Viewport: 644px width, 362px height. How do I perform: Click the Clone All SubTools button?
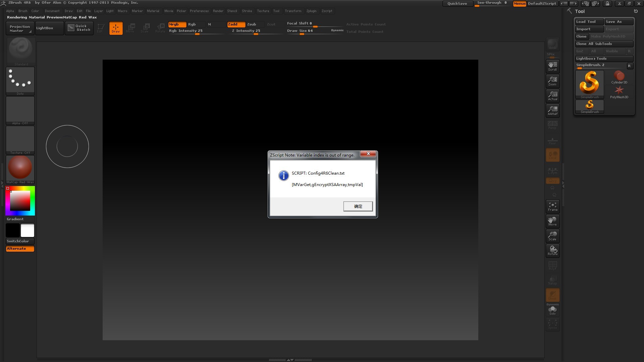(x=604, y=44)
